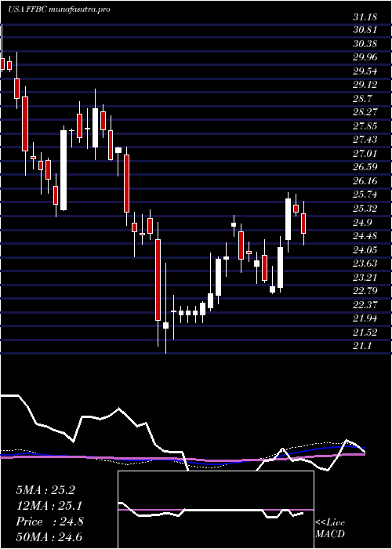Click the '50MA : 24.6' indicator text
The width and height of the screenshot is (392, 549).
(x=49, y=536)
